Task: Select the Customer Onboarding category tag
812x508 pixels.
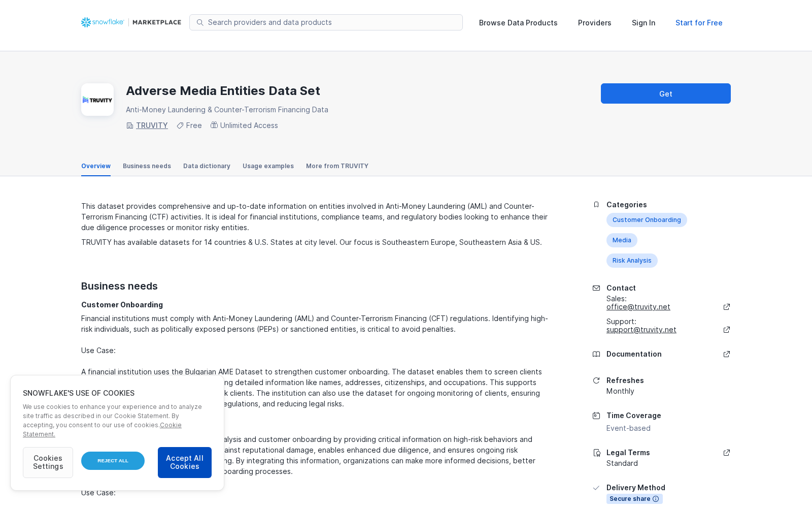Action: click(x=647, y=220)
